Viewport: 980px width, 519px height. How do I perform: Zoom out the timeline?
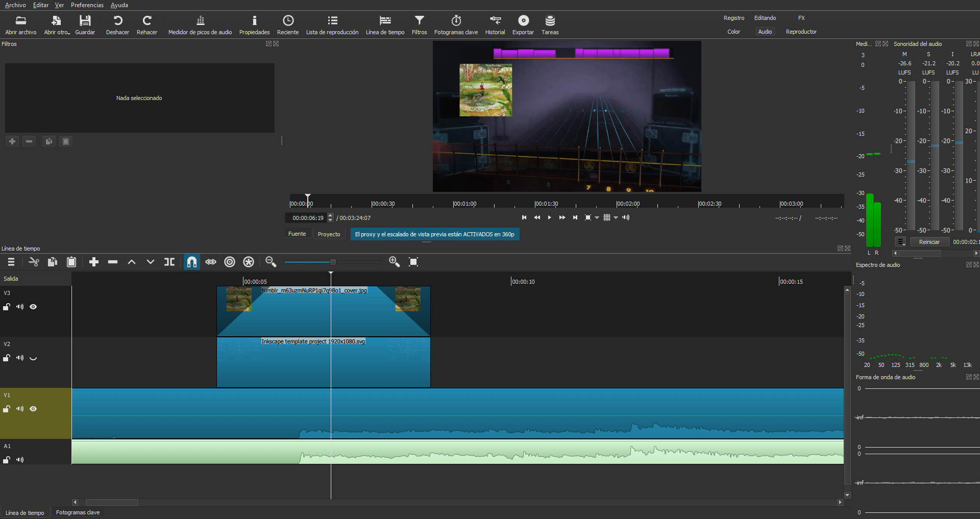[x=271, y=262]
